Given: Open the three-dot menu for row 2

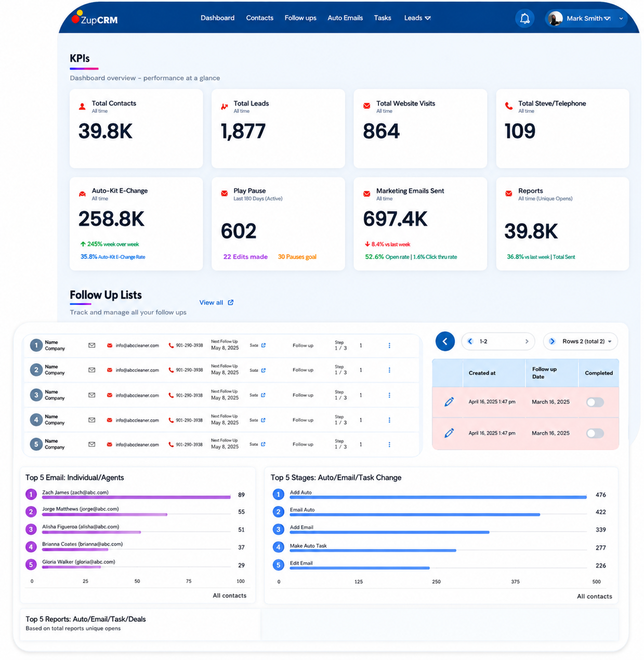Looking at the screenshot, I should [389, 370].
